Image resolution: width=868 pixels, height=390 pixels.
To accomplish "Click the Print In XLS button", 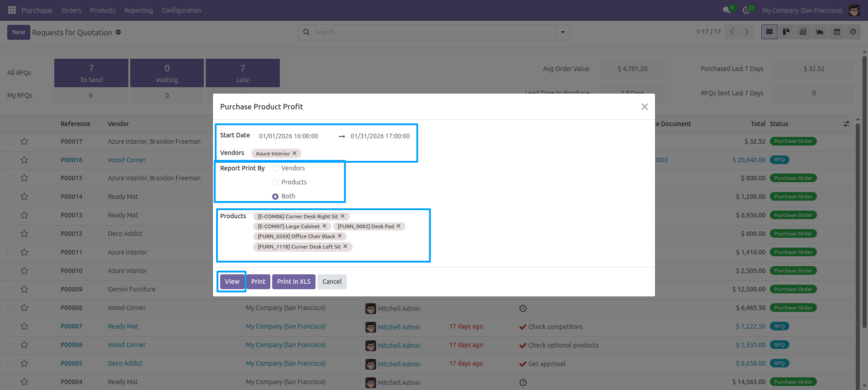I will tap(294, 282).
